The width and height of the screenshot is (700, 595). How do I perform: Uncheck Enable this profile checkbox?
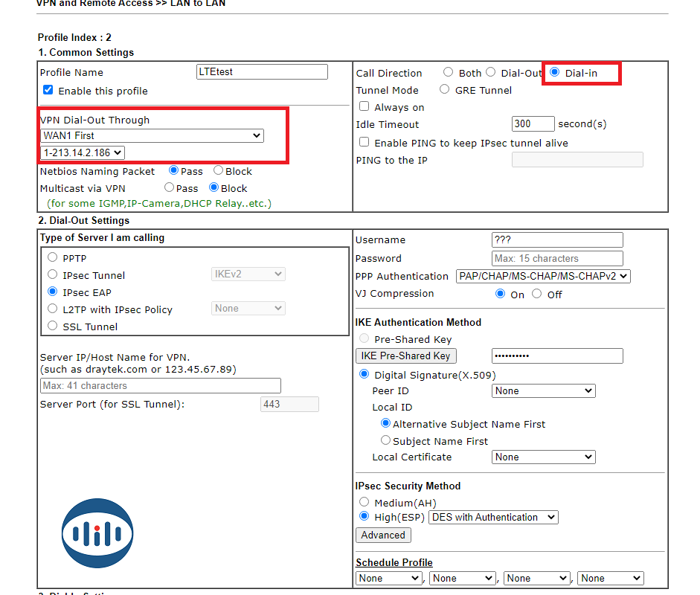tap(48, 90)
